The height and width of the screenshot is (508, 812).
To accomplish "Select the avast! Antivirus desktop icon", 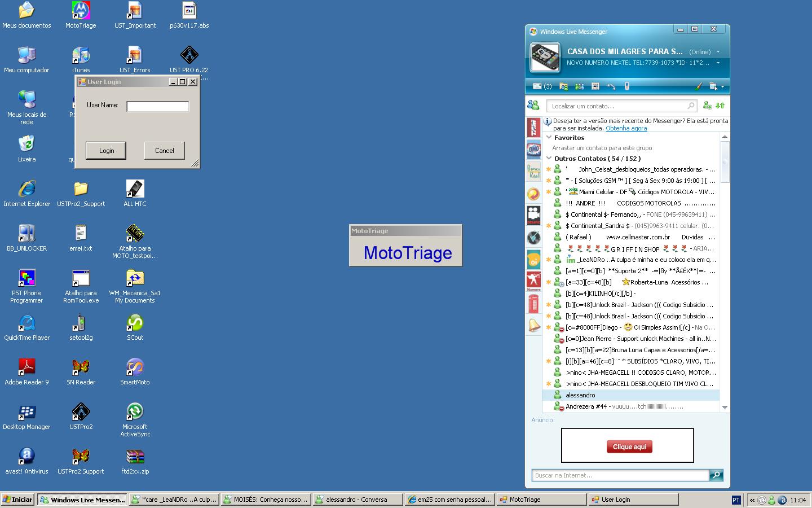I will point(27,461).
